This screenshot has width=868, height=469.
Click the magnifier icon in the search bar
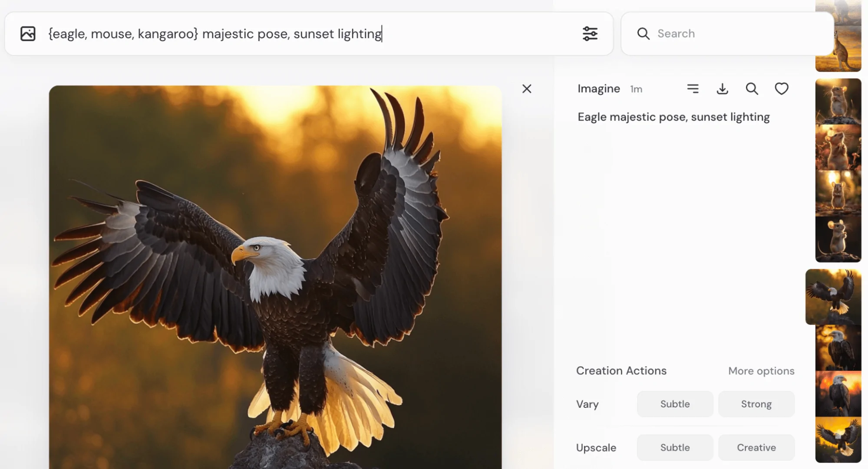pyautogui.click(x=643, y=33)
